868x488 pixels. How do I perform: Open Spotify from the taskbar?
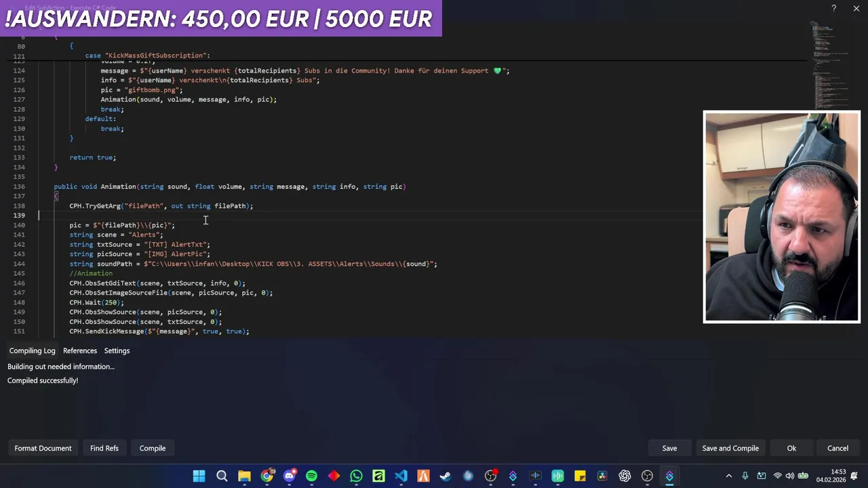[x=311, y=476]
